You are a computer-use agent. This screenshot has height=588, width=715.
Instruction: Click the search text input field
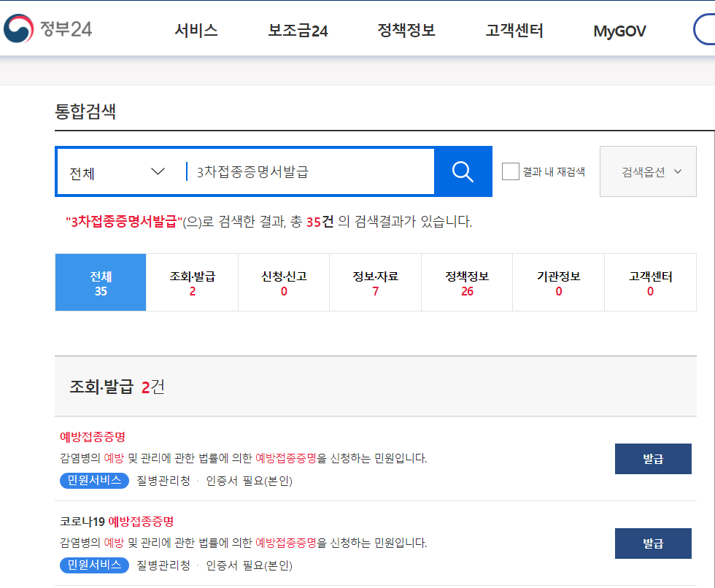[x=310, y=172]
